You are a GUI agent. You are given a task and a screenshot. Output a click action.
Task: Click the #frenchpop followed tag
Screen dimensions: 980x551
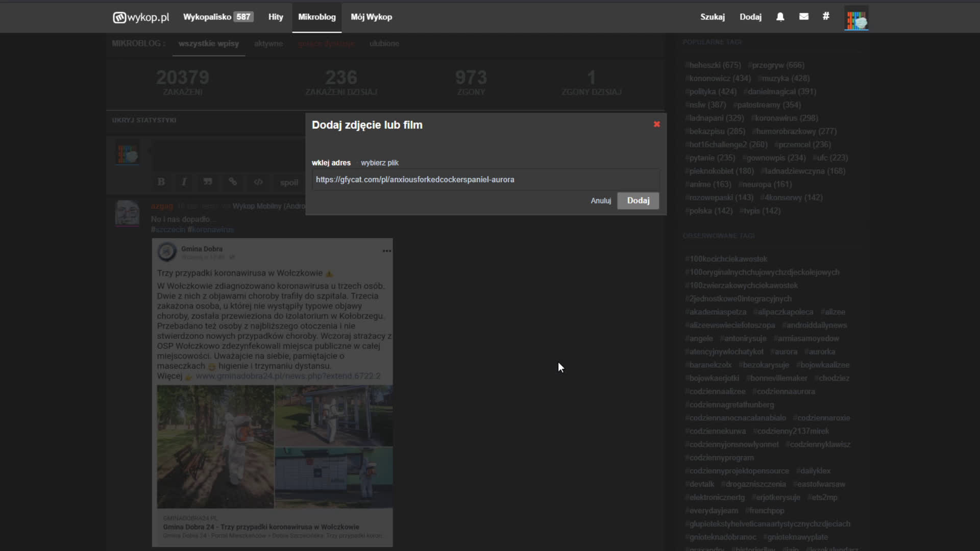pos(765,511)
